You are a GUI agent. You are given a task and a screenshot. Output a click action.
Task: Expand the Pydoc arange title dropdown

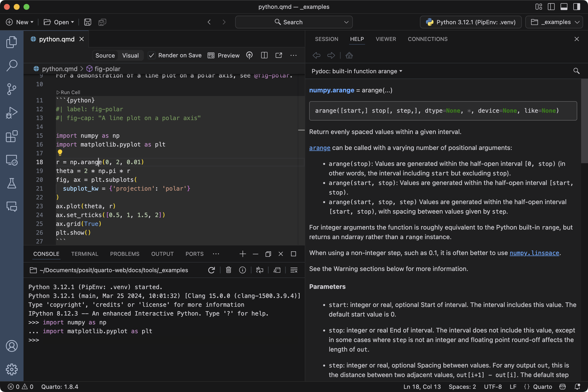401,71
